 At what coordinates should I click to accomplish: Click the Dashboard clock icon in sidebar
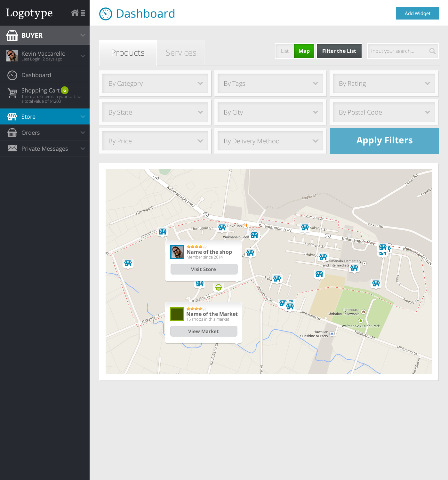click(x=12, y=75)
